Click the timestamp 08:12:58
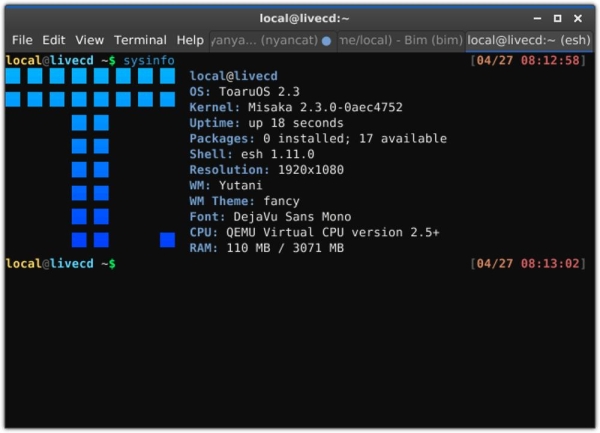 click(550, 60)
